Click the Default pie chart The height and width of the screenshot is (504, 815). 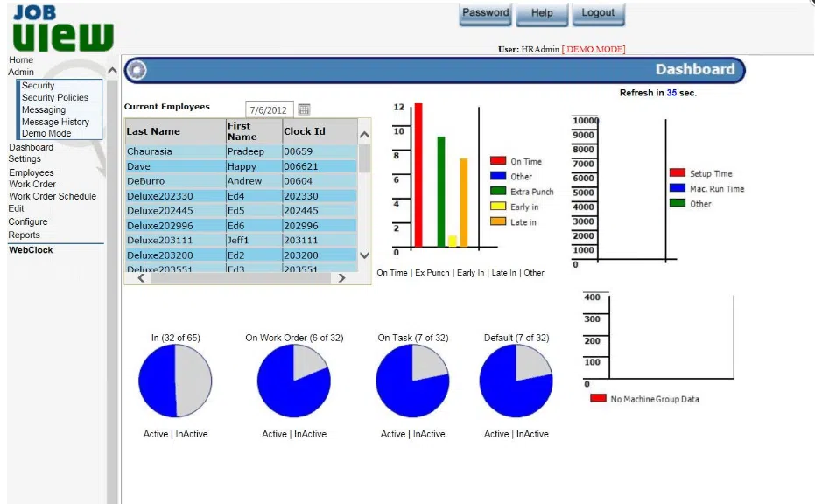point(516,381)
